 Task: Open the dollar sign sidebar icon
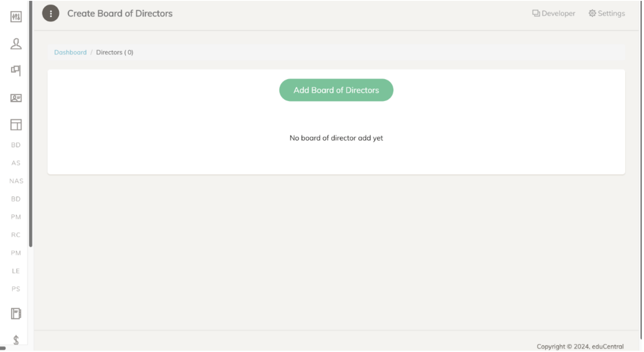(16, 340)
